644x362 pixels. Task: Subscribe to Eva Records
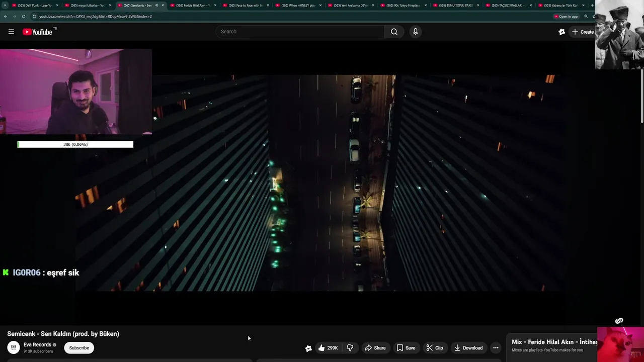pyautogui.click(x=79, y=348)
